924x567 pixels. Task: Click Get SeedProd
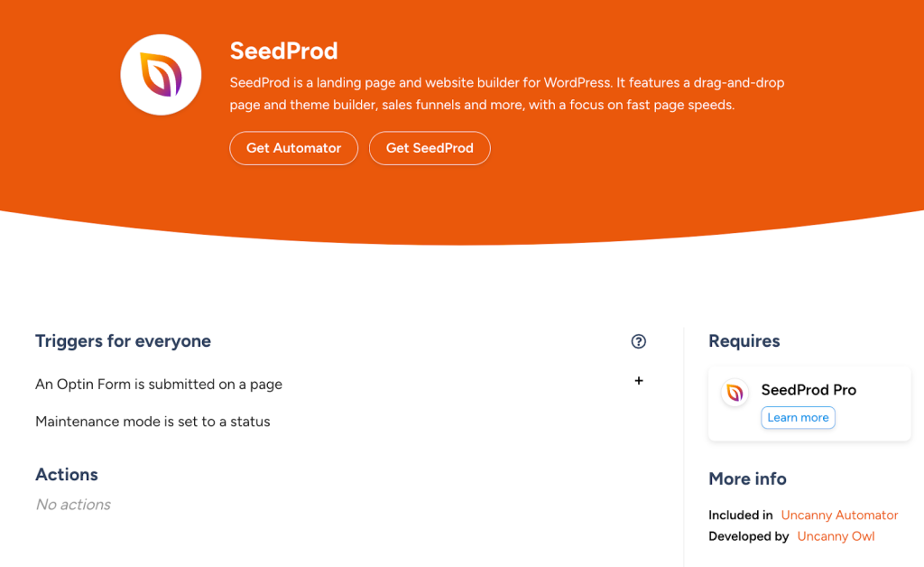pos(430,148)
